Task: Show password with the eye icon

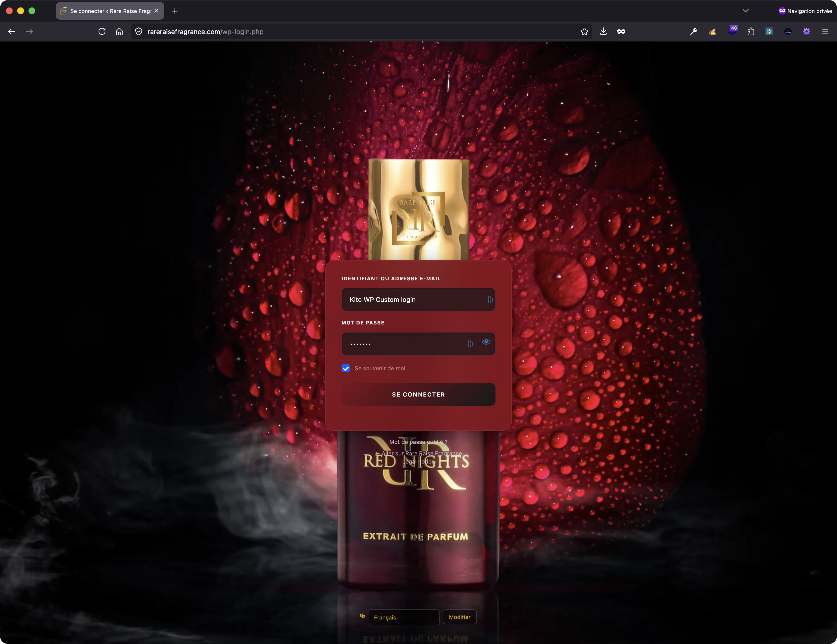Action: (x=486, y=342)
